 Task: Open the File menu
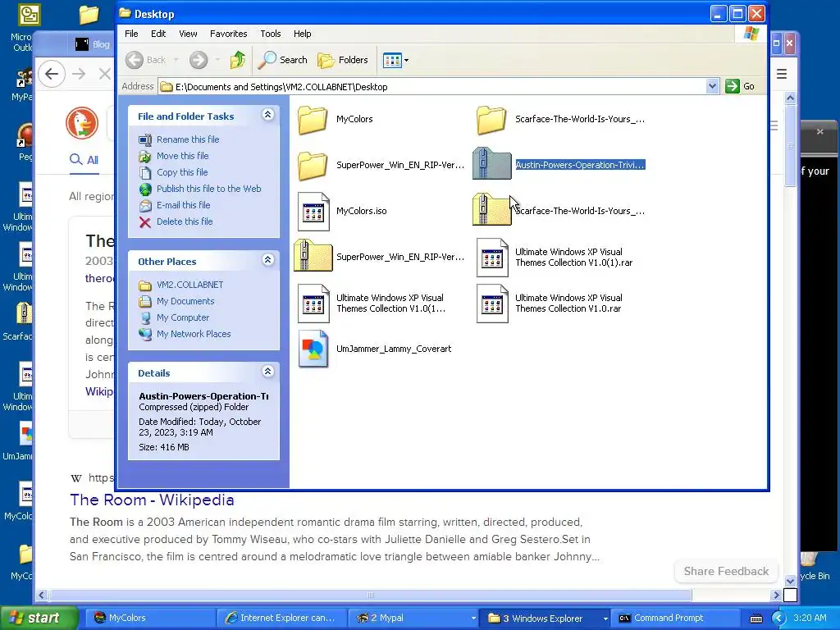pyautogui.click(x=131, y=34)
